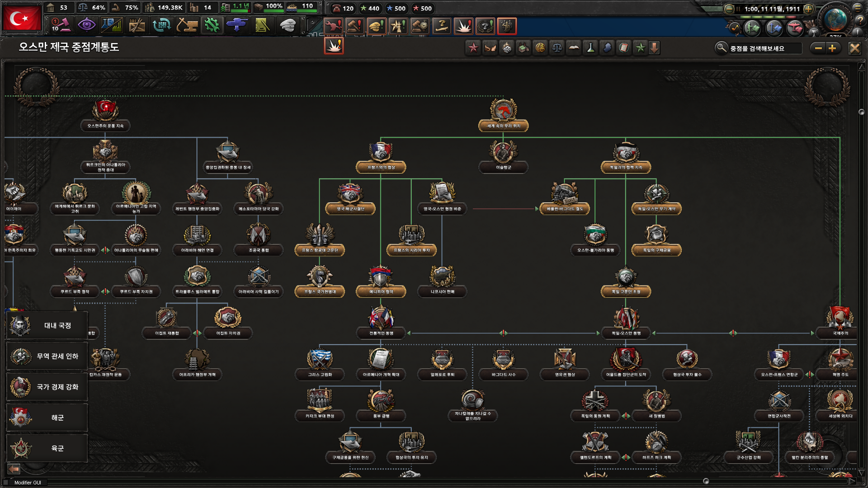868x488 pixels.
Task: Click the vertical scrollbar handle
Action: [x=861, y=112]
